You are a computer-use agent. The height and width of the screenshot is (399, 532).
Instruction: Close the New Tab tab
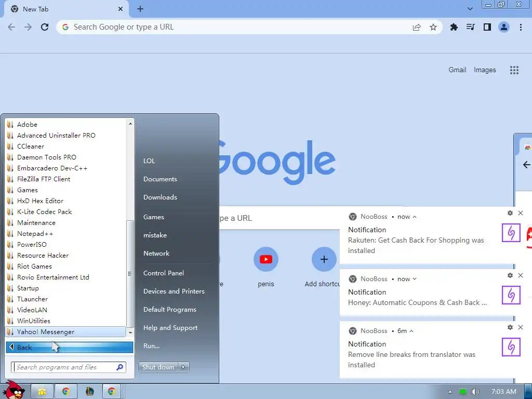click(x=121, y=9)
